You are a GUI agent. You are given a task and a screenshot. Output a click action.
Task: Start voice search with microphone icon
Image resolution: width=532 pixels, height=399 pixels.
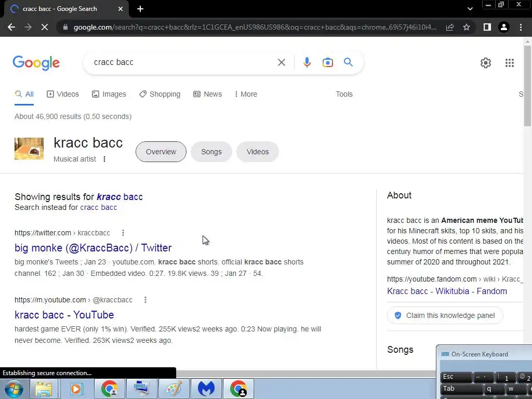pos(307,62)
